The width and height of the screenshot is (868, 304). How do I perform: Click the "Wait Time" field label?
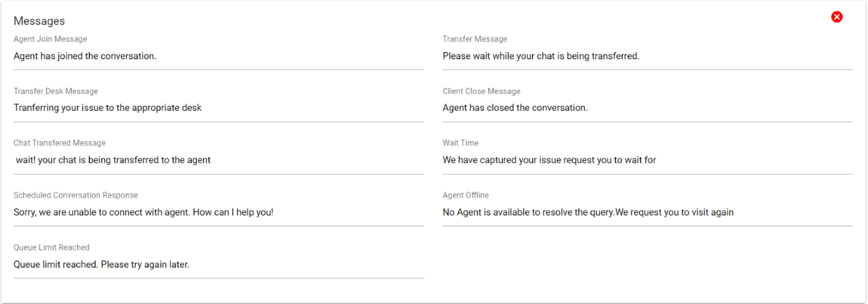pos(460,143)
